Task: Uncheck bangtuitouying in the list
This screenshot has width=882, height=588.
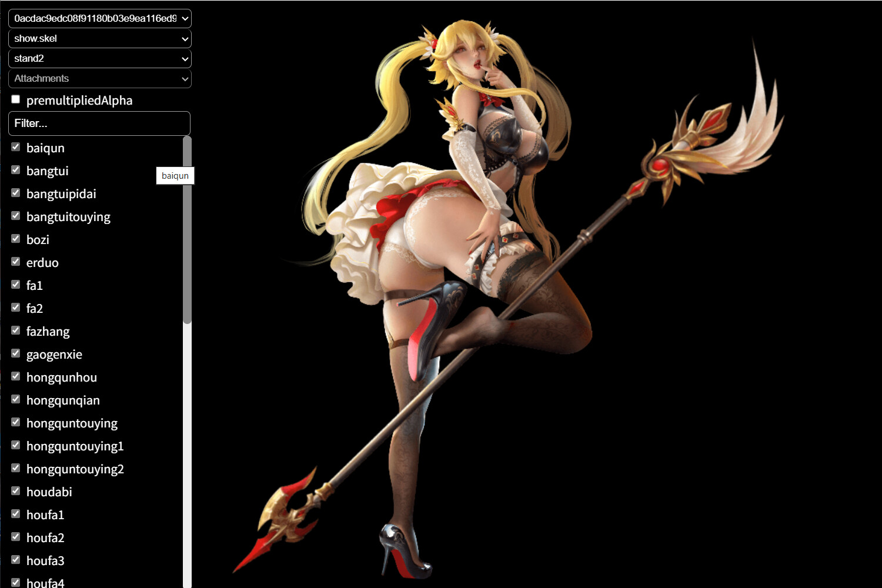Action: point(16,216)
